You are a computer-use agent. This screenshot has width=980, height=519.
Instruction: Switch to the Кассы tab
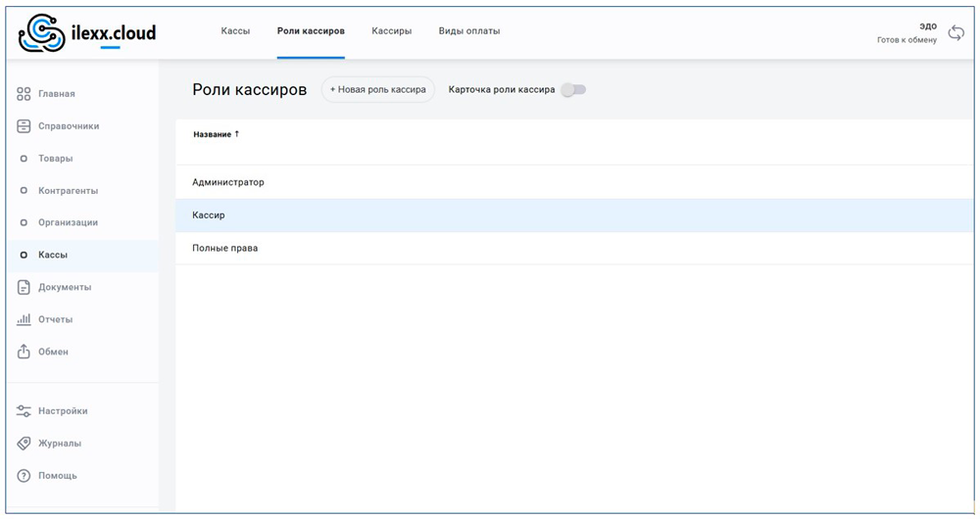[x=235, y=31]
